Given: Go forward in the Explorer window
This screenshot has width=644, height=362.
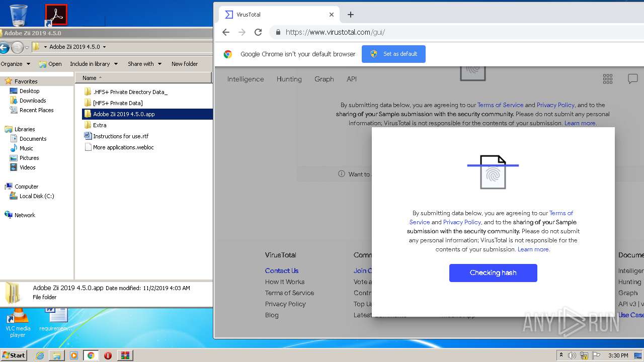Looking at the screenshot, I should tap(17, 47).
